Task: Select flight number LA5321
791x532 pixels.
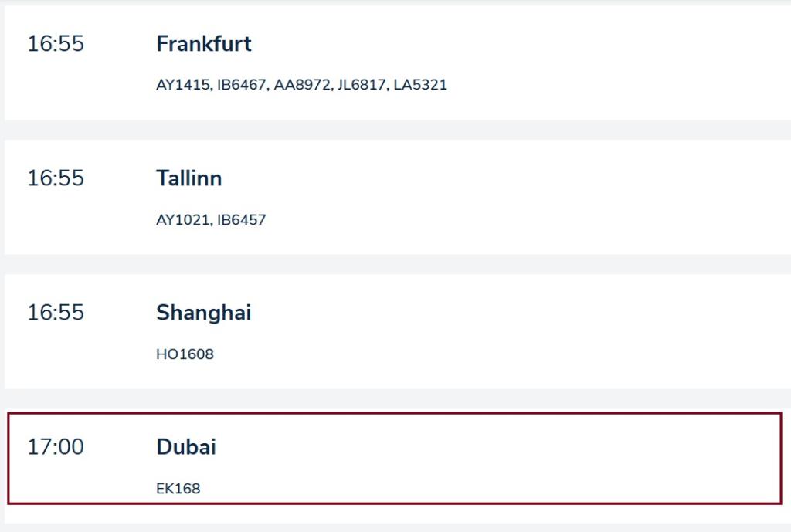Action: click(x=420, y=85)
